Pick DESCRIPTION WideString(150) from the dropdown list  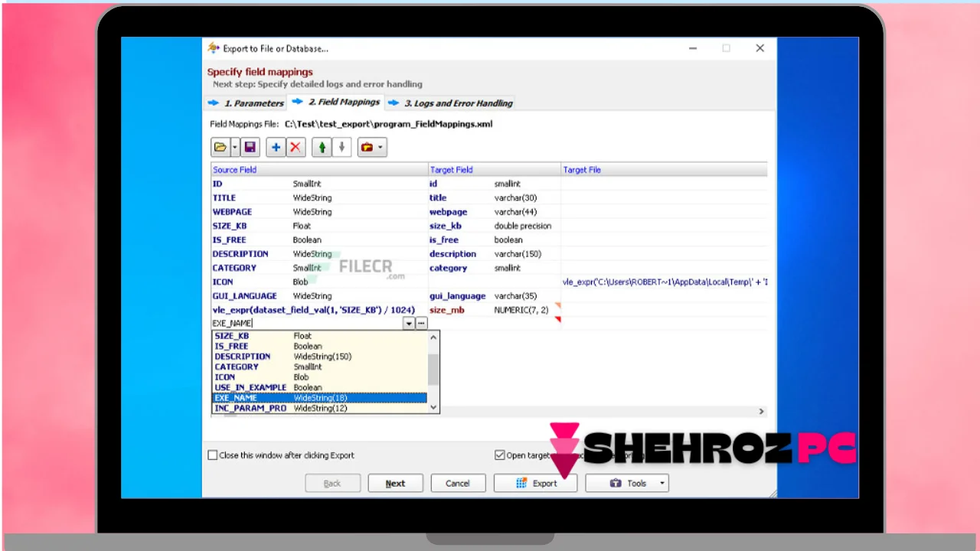coord(319,357)
